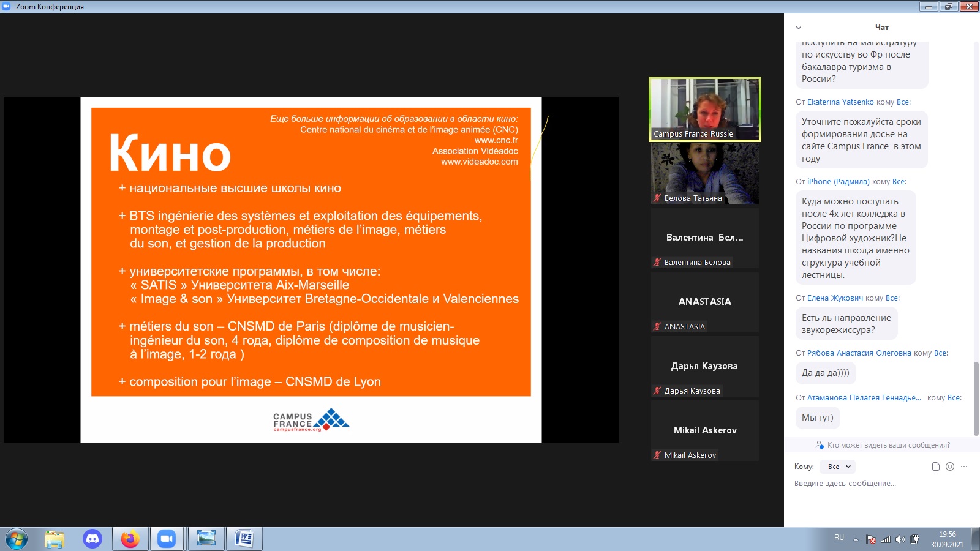Screen dimensions: 980x551
Task: Click the volume speaker tray icon
Action: pos(900,539)
